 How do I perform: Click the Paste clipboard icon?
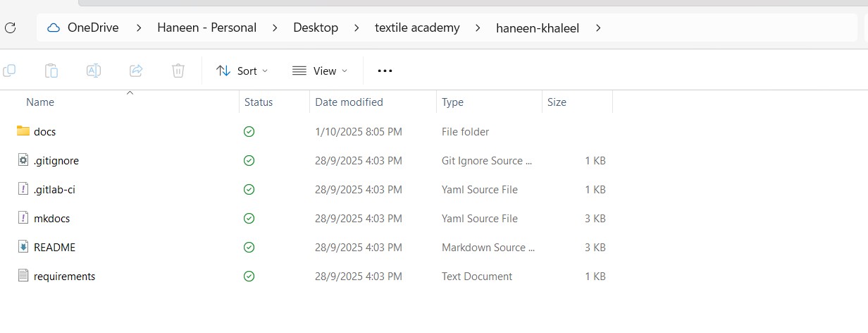point(51,71)
